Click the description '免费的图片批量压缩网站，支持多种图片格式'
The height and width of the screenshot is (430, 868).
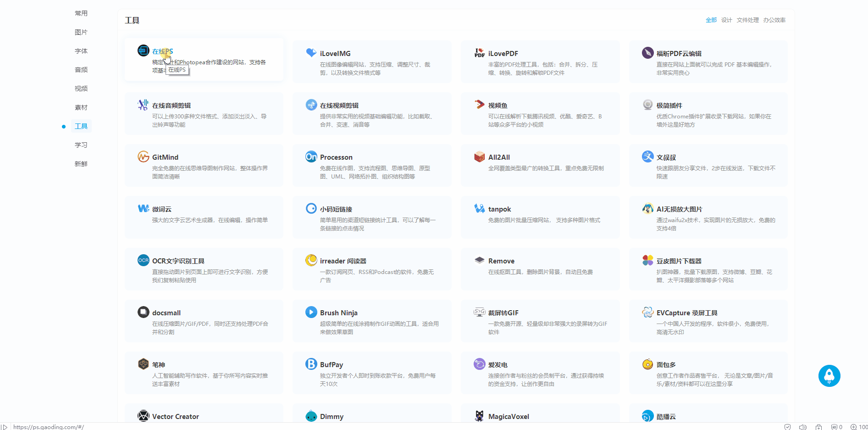click(x=544, y=220)
